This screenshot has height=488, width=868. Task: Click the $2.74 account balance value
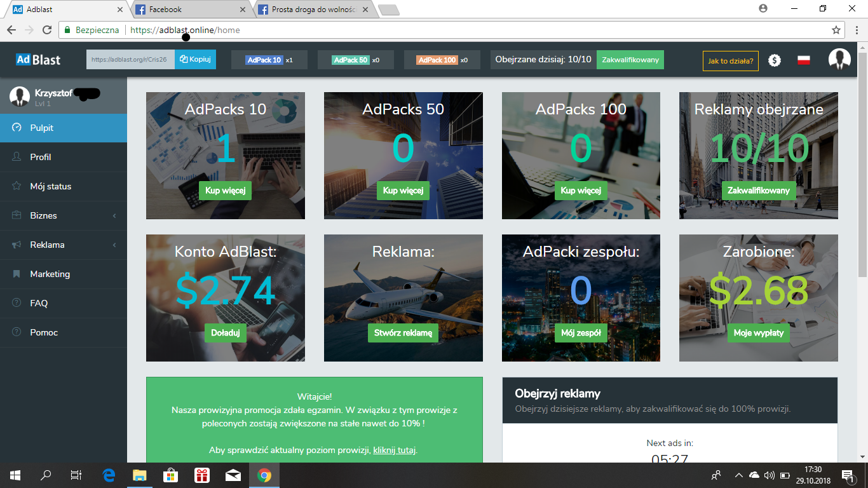tap(226, 290)
